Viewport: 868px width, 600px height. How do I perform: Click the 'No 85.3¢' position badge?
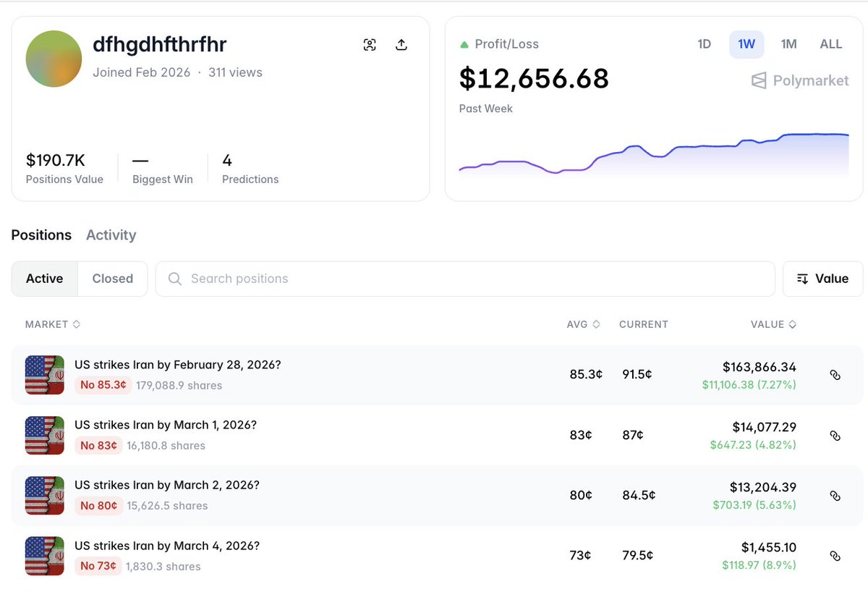(x=103, y=385)
